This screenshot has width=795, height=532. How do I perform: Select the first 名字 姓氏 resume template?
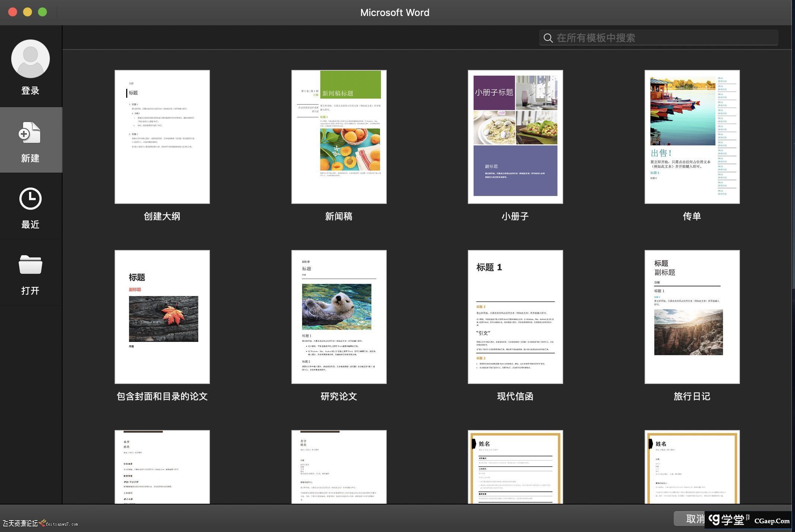[x=162, y=467]
